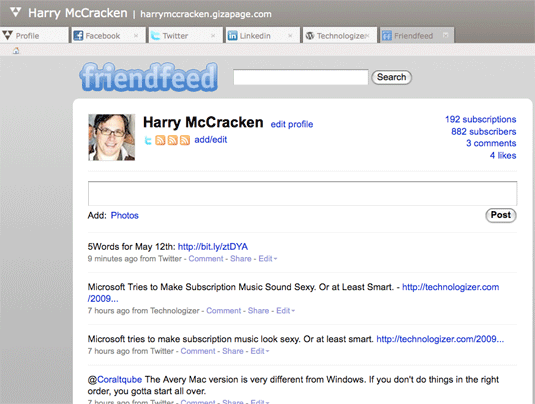Click the Post button
535x404 pixels.
coord(501,215)
